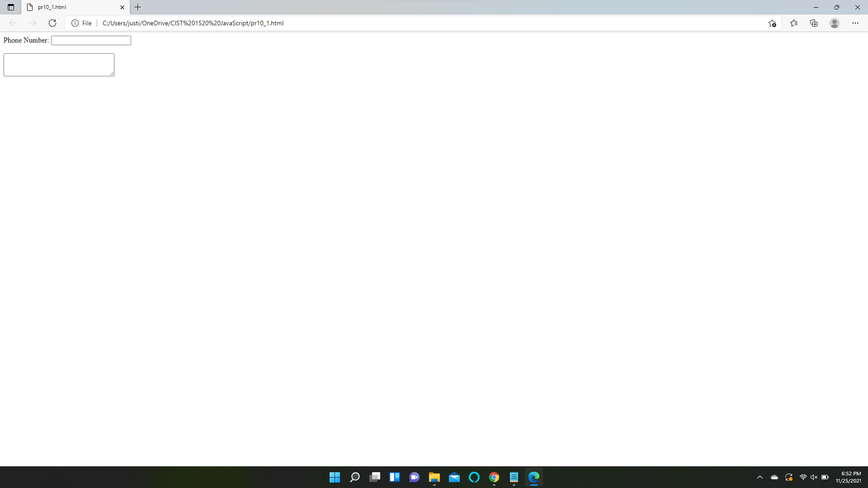This screenshot has width=868, height=488.
Task: Click the File site information icon
Action: coord(75,23)
